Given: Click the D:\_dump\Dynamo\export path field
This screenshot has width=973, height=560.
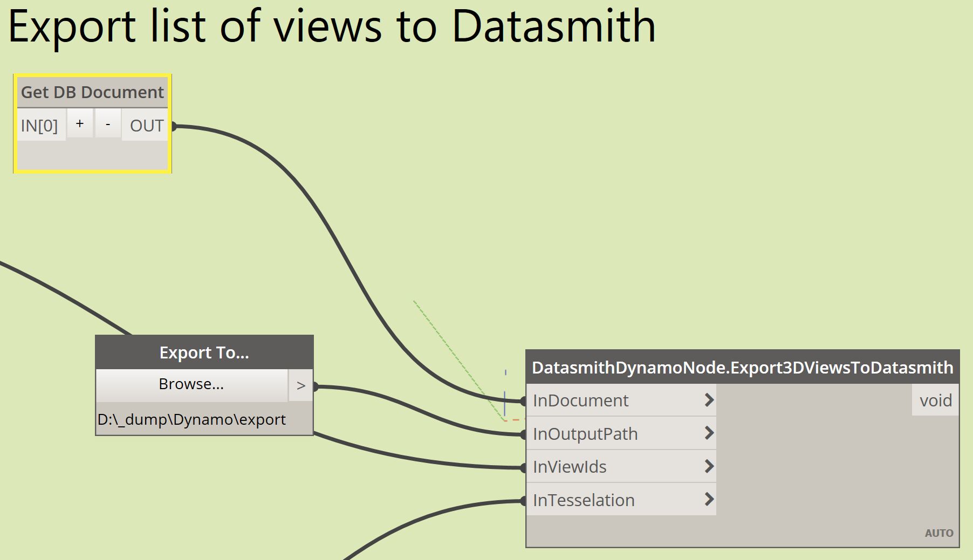Looking at the screenshot, I should (191, 419).
